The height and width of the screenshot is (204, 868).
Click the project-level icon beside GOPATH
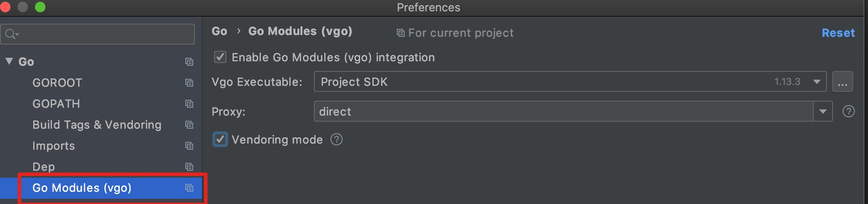pyautogui.click(x=189, y=104)
